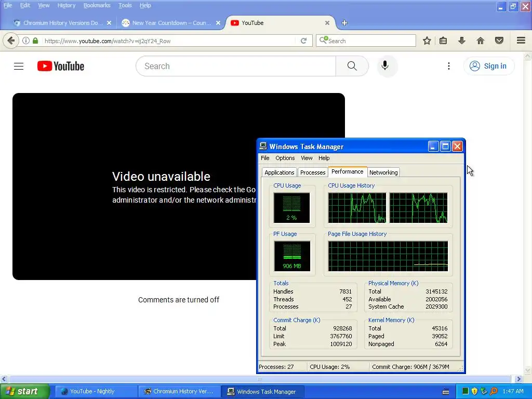This screenshot has height=399, width=532.
Task: Click the magnifier tray icon
Action: coord(494,391)
